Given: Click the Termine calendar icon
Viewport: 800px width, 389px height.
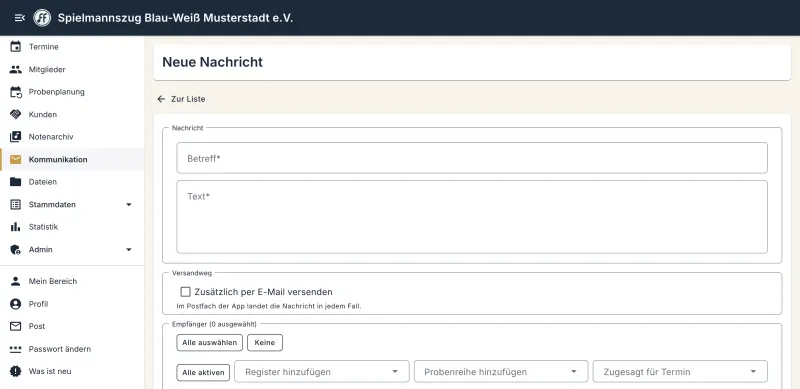Looking at the screenshot, I should tap(16, 46).
